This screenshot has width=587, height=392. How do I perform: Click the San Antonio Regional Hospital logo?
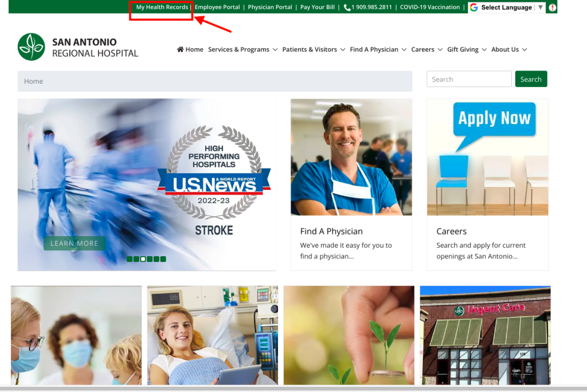click(78, 47)
